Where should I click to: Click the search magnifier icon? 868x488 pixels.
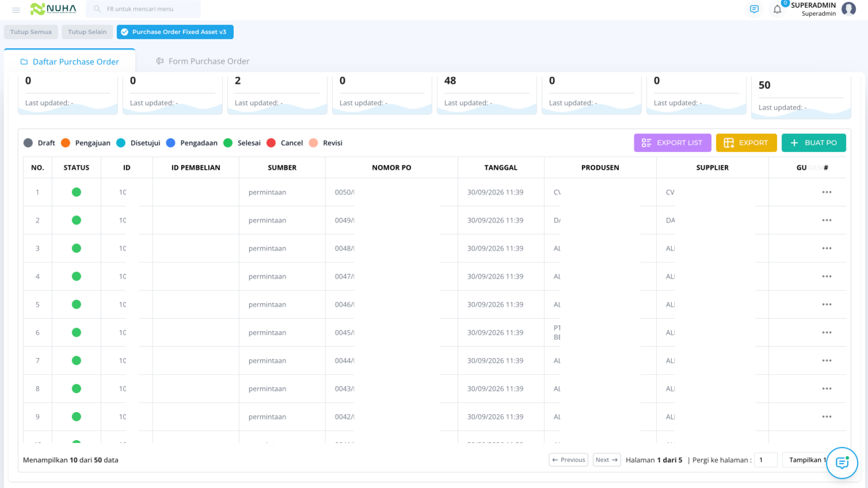97,9
